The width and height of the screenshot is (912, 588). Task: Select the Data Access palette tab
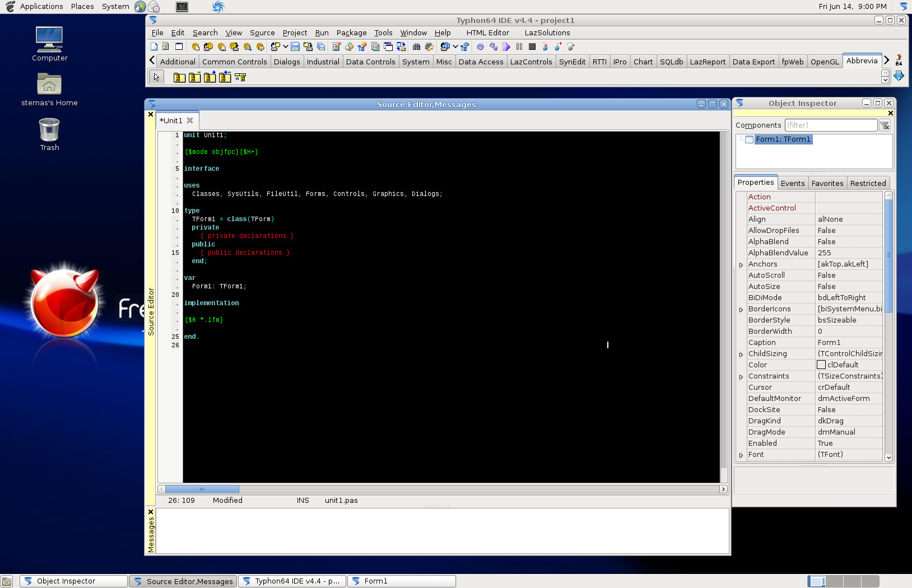tap(481, 62)
